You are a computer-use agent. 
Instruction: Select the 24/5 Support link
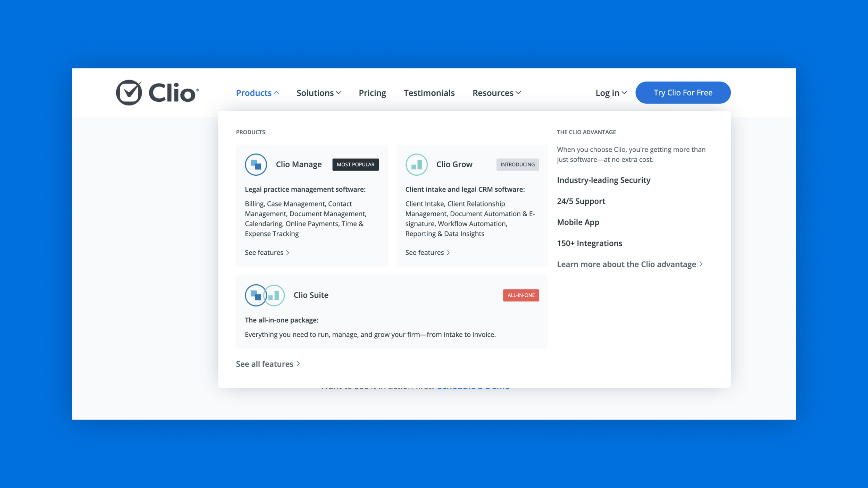point(581,201)
